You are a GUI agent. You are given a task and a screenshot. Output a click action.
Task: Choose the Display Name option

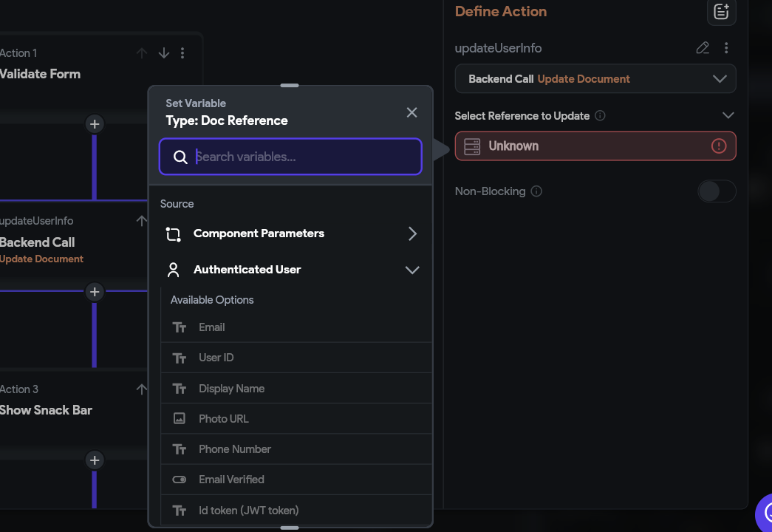click(x=296, y=389)
